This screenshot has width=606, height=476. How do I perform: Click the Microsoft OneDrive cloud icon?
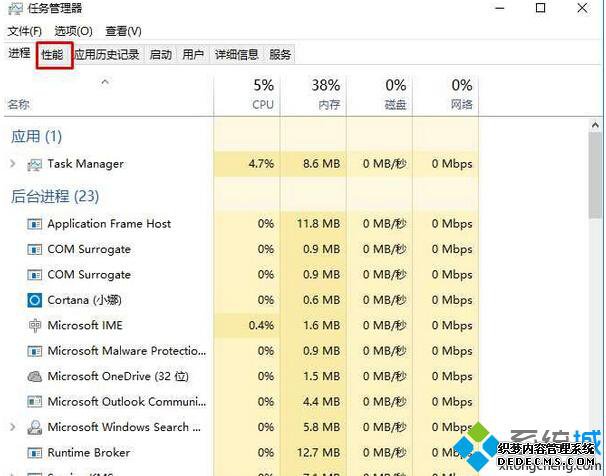34,376
